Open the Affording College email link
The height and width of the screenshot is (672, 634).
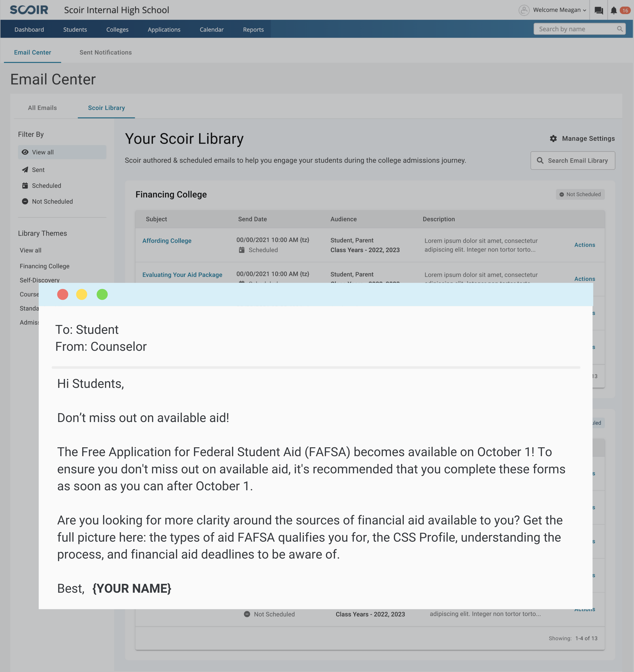167,241
